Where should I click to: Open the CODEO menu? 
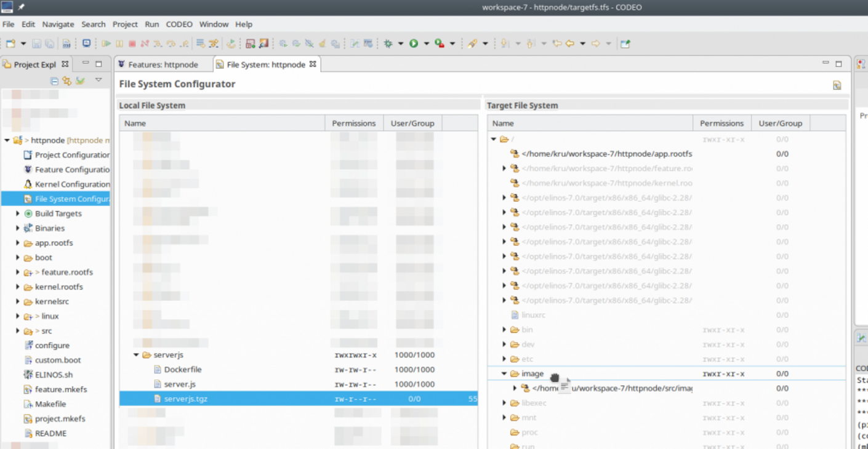[179, 24]
